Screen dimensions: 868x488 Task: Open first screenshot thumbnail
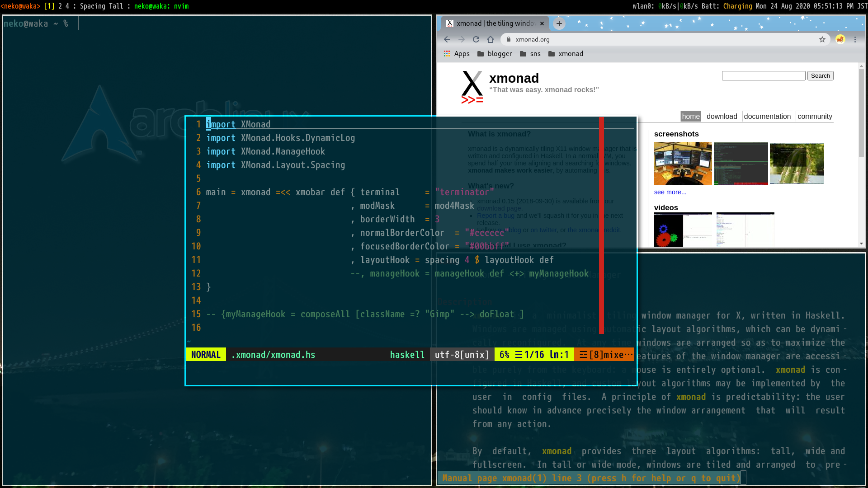(683, 163)
